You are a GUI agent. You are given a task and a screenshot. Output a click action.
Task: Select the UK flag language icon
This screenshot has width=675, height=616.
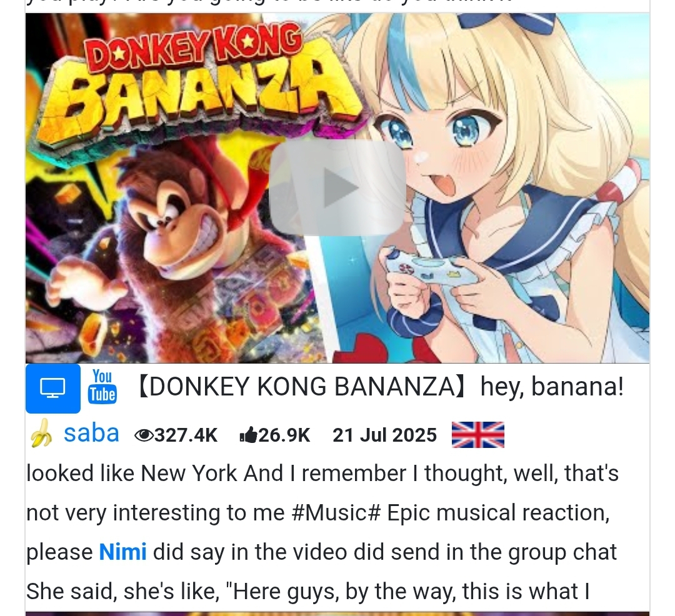click(x=478, y=435)
